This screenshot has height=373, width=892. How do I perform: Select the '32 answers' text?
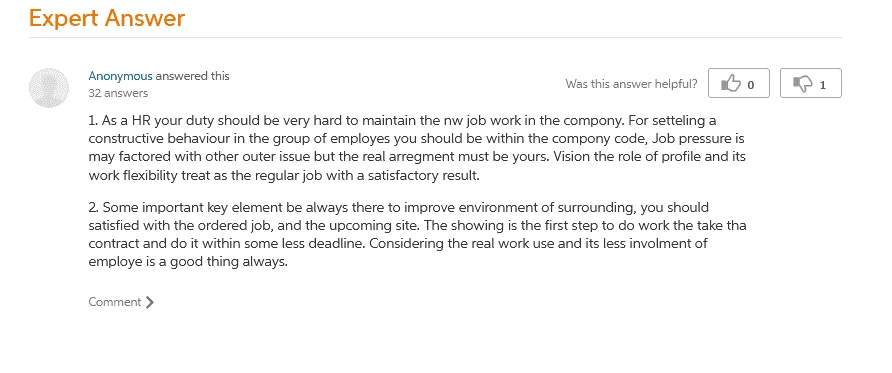pyautogui.click(x=118, y=93)
